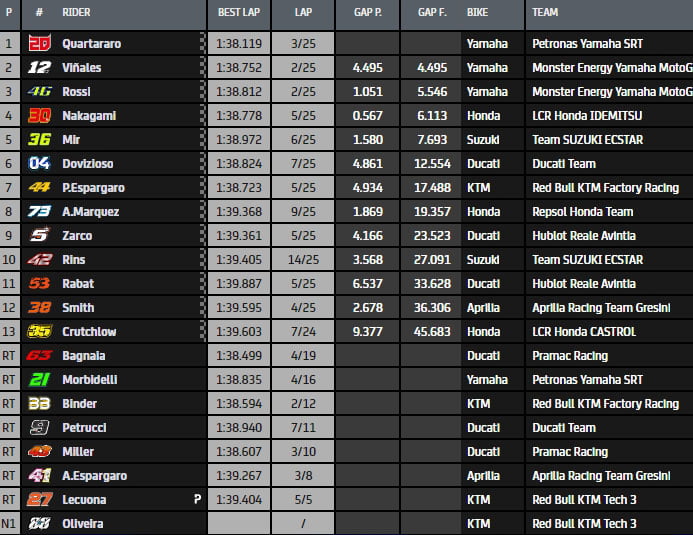Click Oliveira's number 88 badge
This screenshot has height=535, width=693.
point(39,523)
